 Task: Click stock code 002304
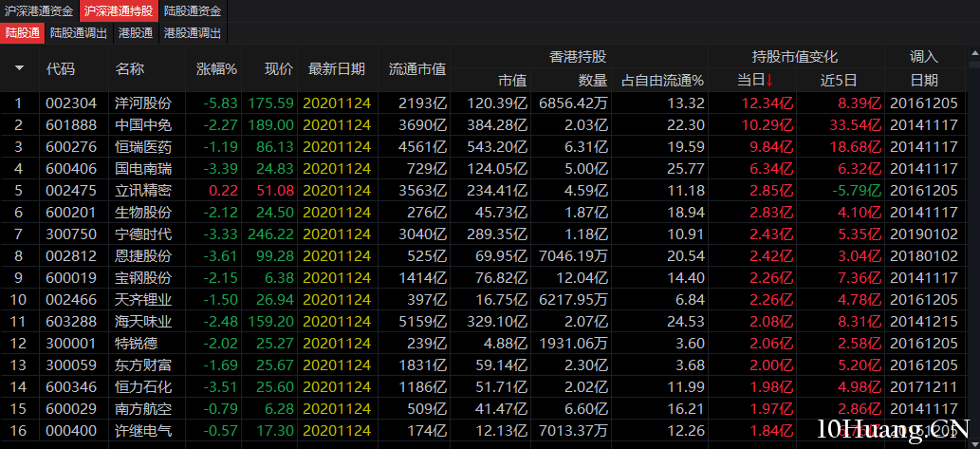[x=71, y=103]
